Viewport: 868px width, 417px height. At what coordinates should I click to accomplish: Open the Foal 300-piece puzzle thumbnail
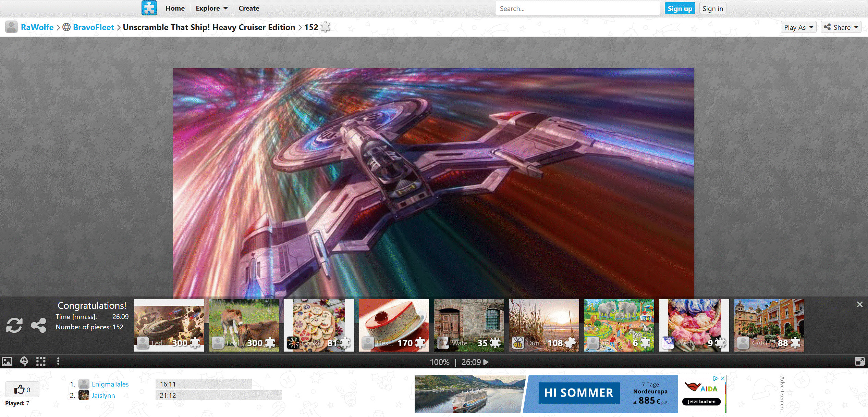244,325
